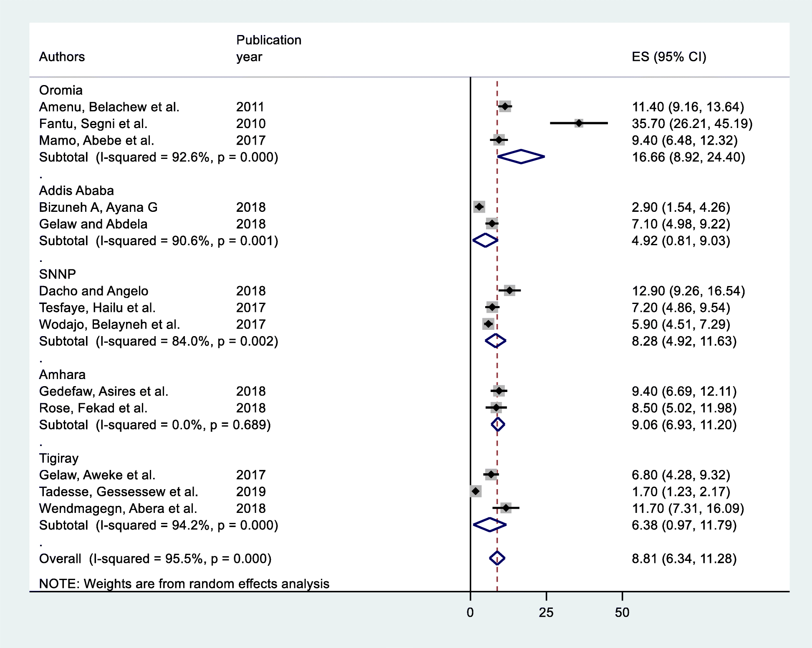Click the x-axis tick label 50
The width and height of the screenshot is (812, 648).
(622, 613)
